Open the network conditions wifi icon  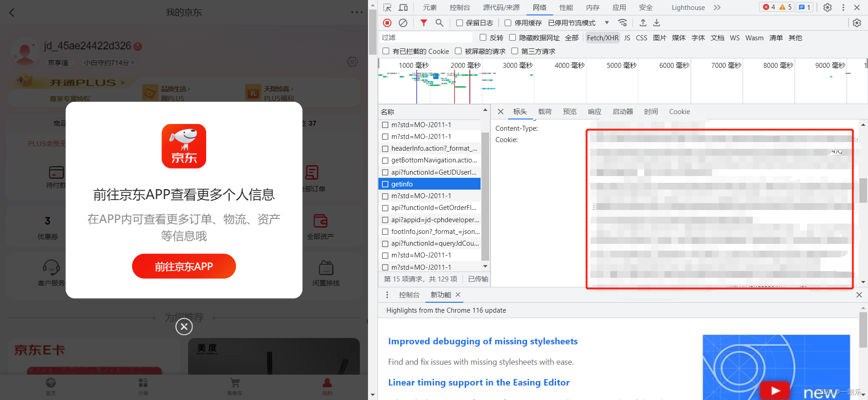click(x=623, y=23)
